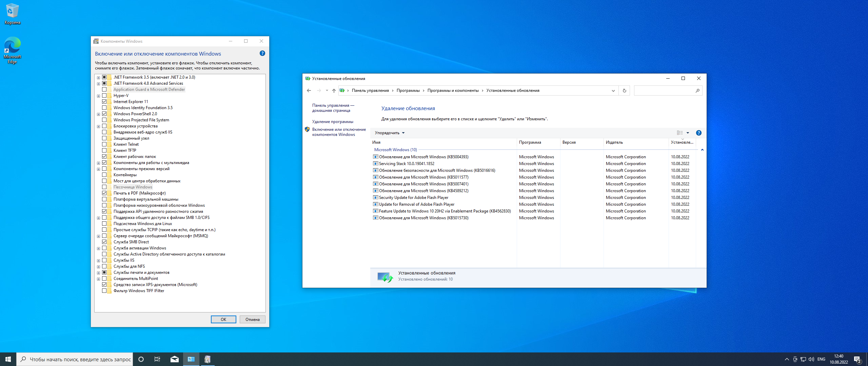The width and height of the screenshot is (868, 366).
Task: Open Task View on the taskbar
Action: pyautogui.click(x=157, y=359)
